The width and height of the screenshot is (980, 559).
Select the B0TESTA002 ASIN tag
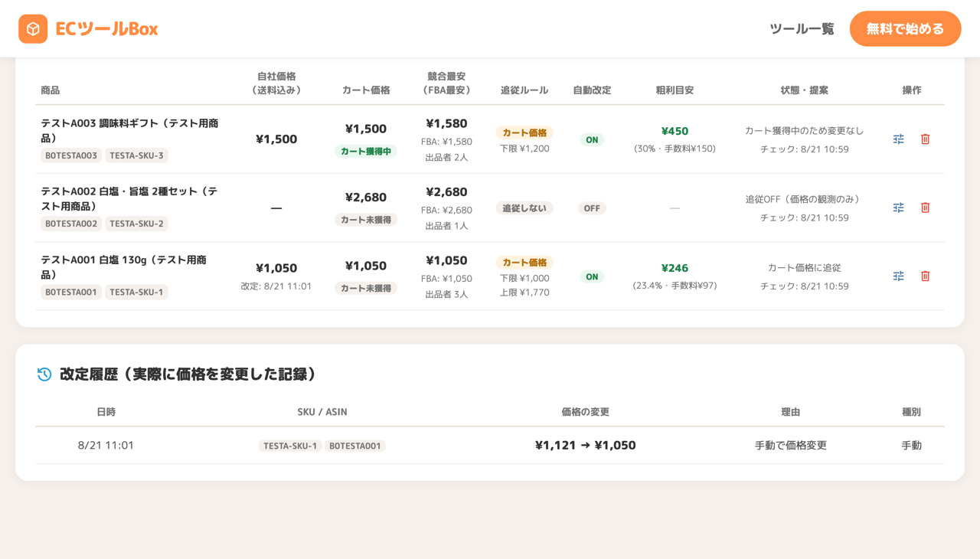click(x=71, y=224)
